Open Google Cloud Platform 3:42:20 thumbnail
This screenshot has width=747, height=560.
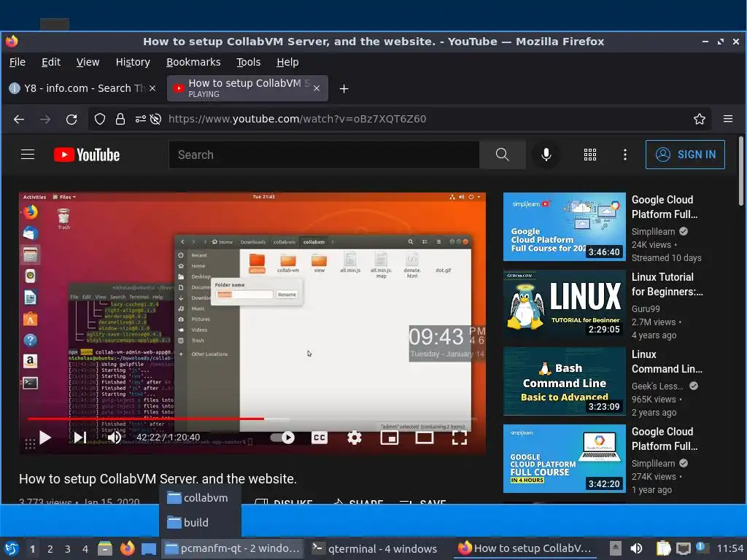point(565,459)
